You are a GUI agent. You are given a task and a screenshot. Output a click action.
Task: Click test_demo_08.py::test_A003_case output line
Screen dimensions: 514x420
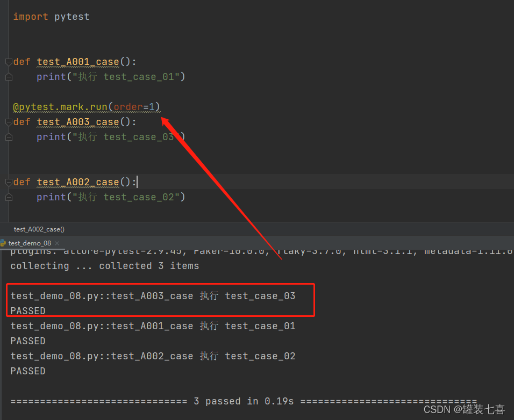point(153,296)
